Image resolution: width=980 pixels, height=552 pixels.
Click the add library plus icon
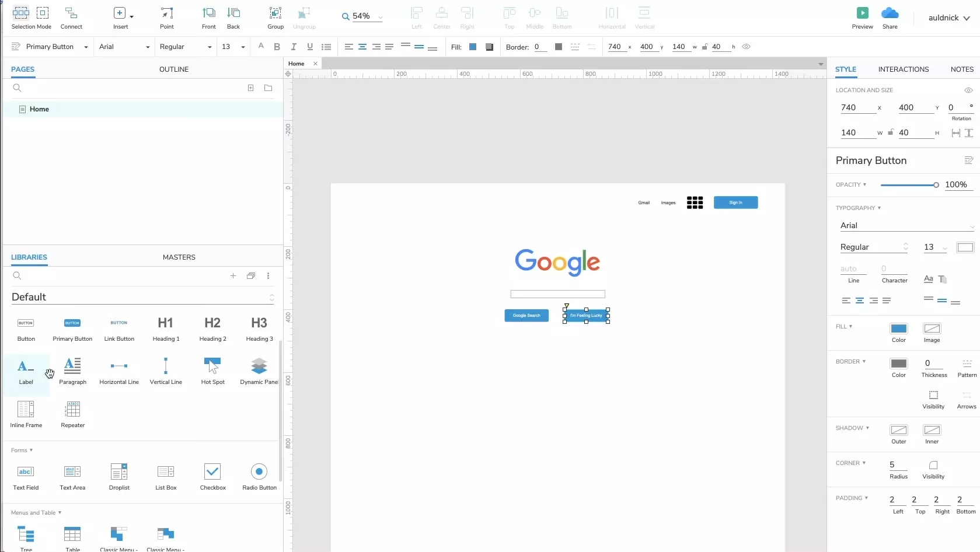point(233,276)
